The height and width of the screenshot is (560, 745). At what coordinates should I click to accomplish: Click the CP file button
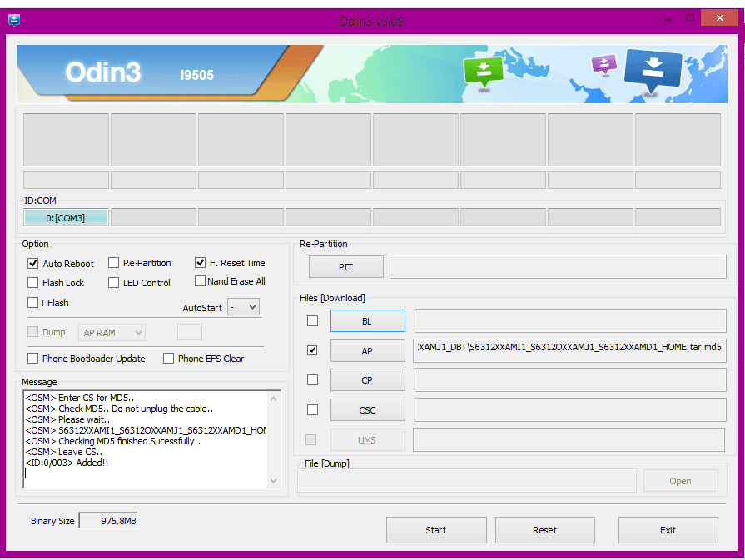coord(368,380)
